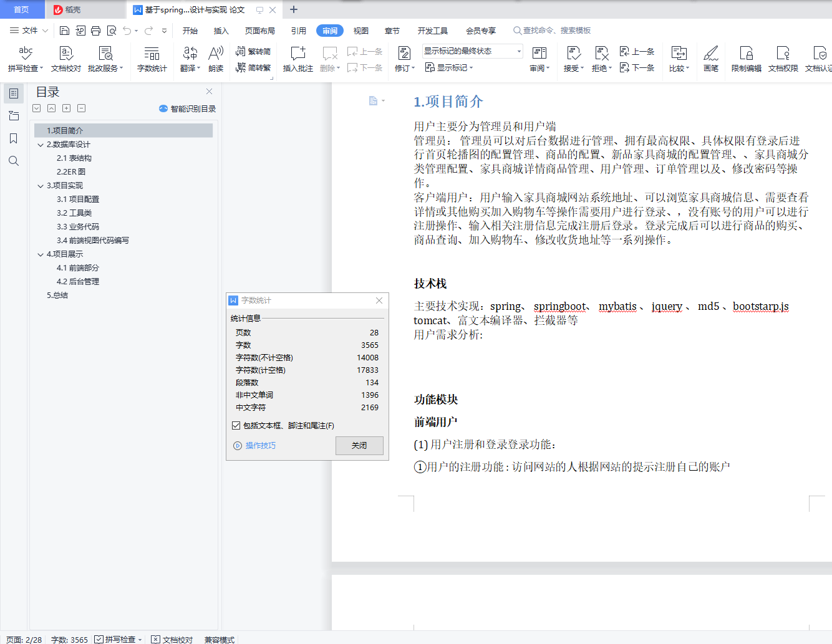Open a new tab with the plus icon

[x=294, y=9]
